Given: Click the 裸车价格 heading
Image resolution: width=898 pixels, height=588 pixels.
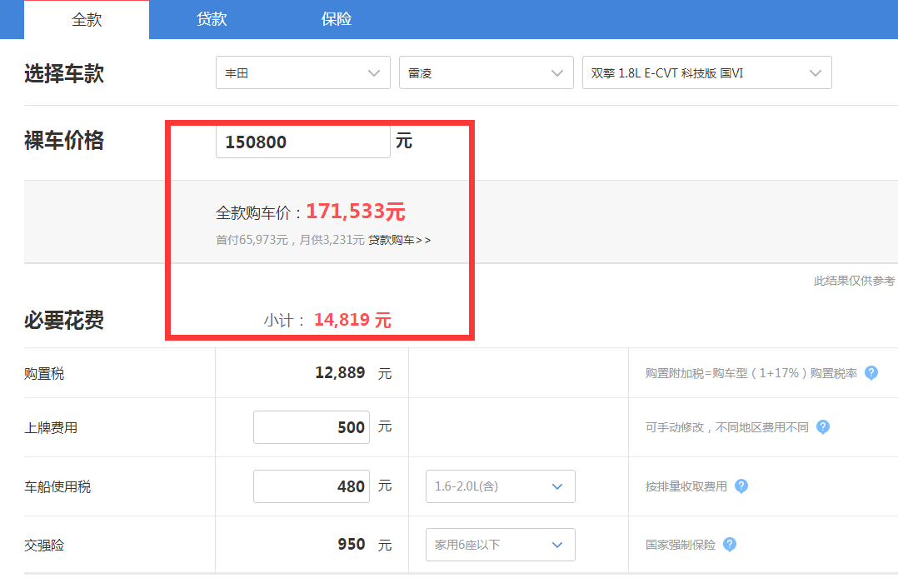Looking at the screenshot, I should 64,140.
